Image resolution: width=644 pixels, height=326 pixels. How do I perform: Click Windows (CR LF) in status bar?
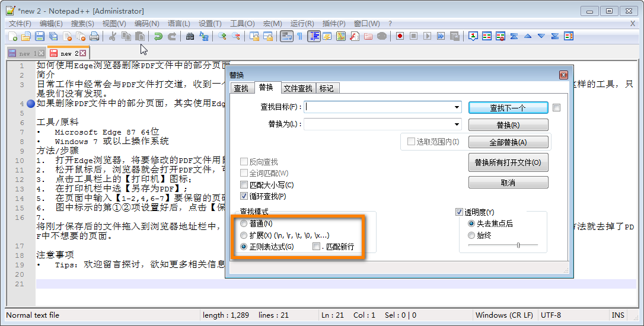[504, 315]
